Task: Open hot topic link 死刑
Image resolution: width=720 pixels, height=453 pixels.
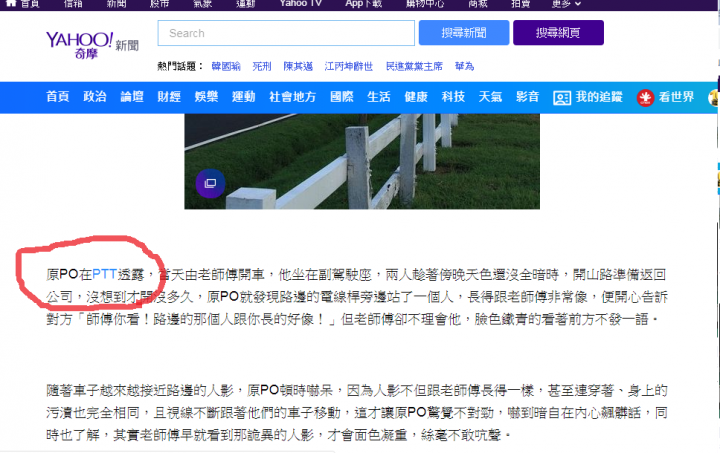Action: click(262, 67)
